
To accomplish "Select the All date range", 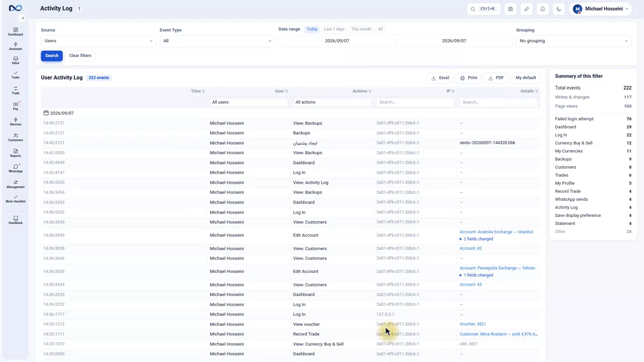I will (380, 29).
